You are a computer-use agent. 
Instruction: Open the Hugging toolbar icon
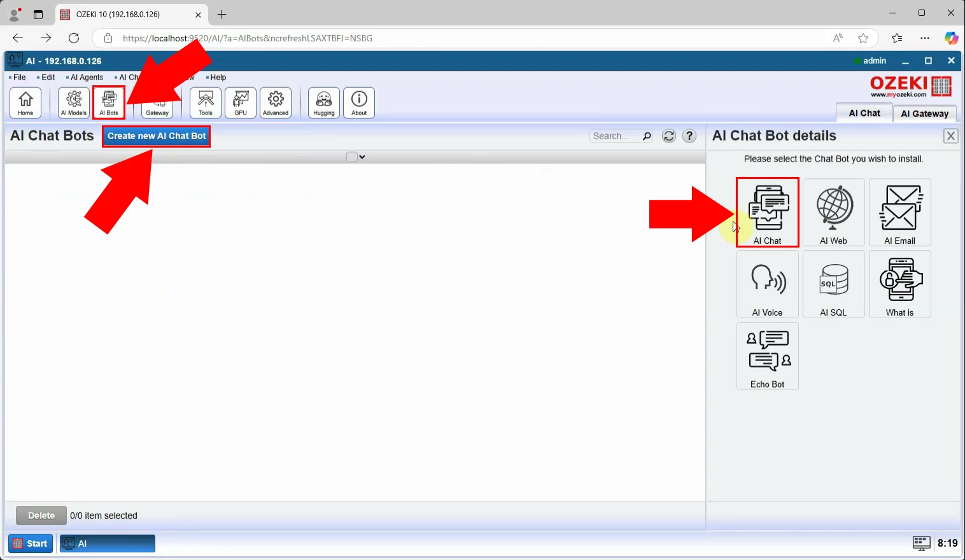point(324,102)
